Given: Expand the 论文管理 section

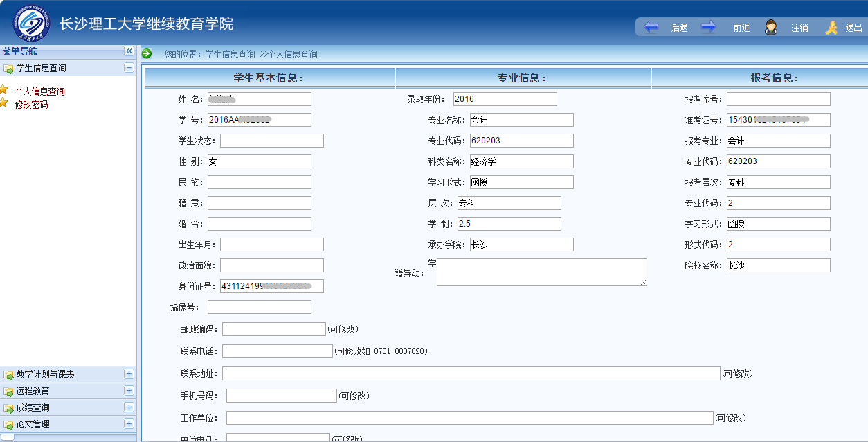Looking at the screenshot, I should (x=129, y=424).
